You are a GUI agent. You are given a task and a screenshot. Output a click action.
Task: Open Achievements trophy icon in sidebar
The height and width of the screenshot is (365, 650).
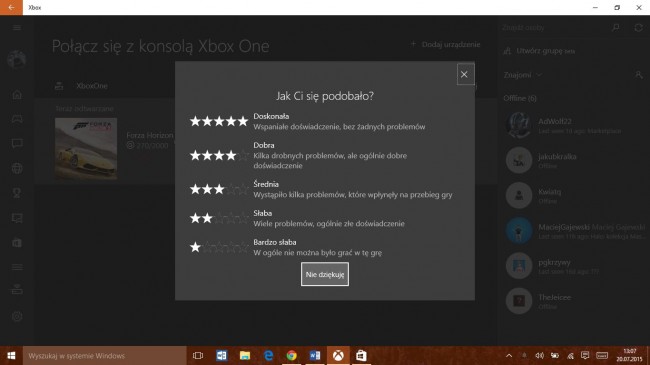point(17,193)
